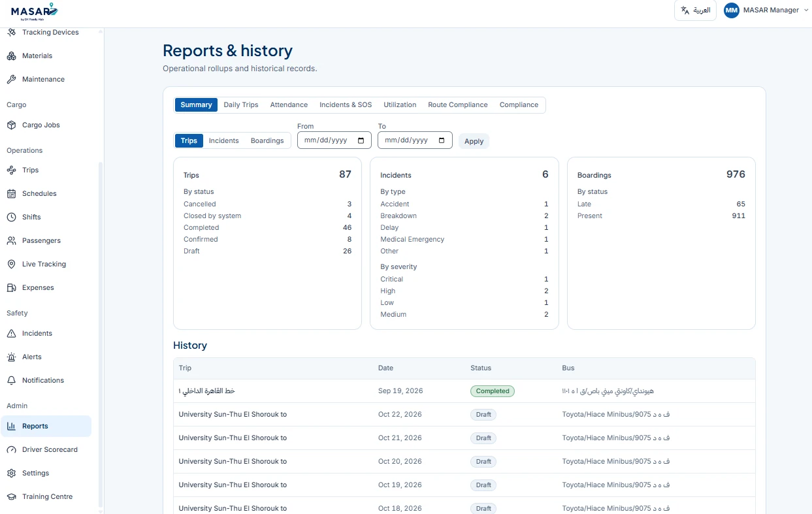
Task: Open the Attendance tab
Action: (289, 104)
